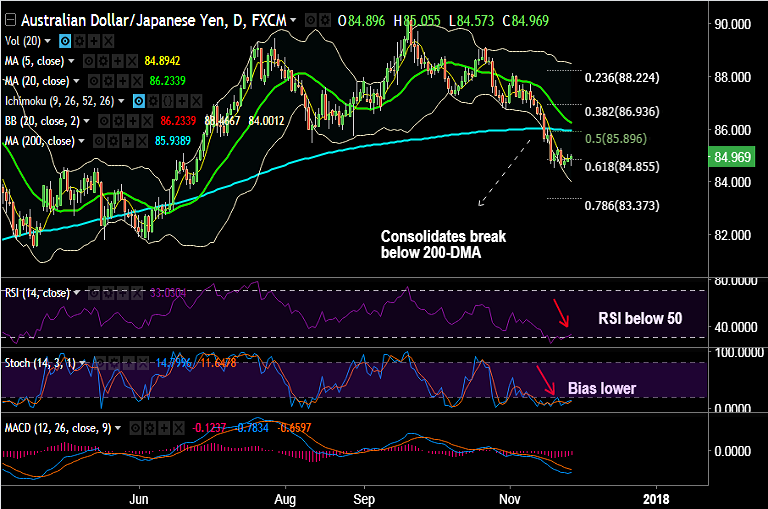768x509 pixels.
Task: Open the MACD settings gear
Action: (149, 428)
